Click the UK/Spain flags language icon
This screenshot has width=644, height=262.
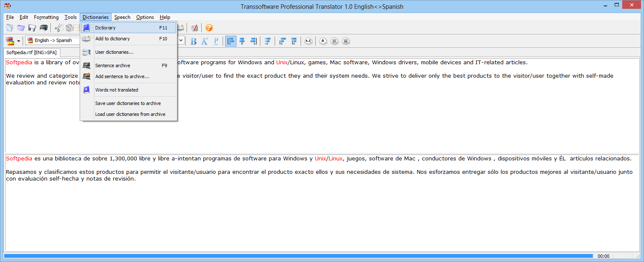point(10,41)
